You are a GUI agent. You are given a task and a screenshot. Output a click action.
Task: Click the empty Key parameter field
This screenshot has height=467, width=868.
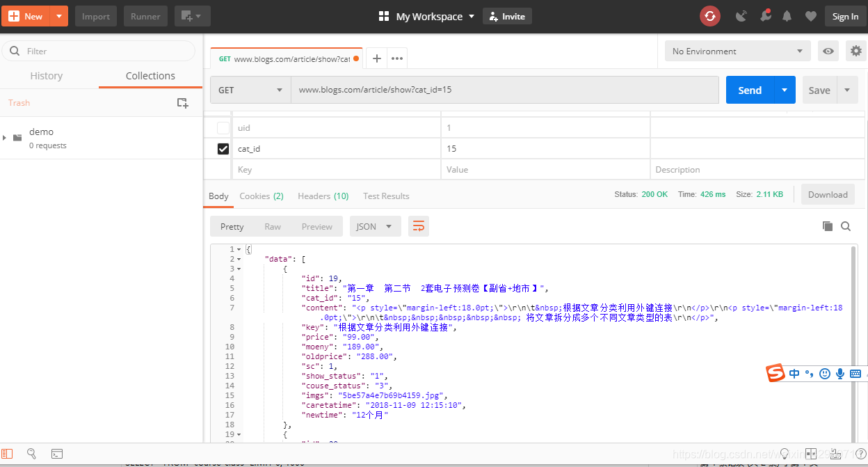pyautogui.click(x=337, y=170)
